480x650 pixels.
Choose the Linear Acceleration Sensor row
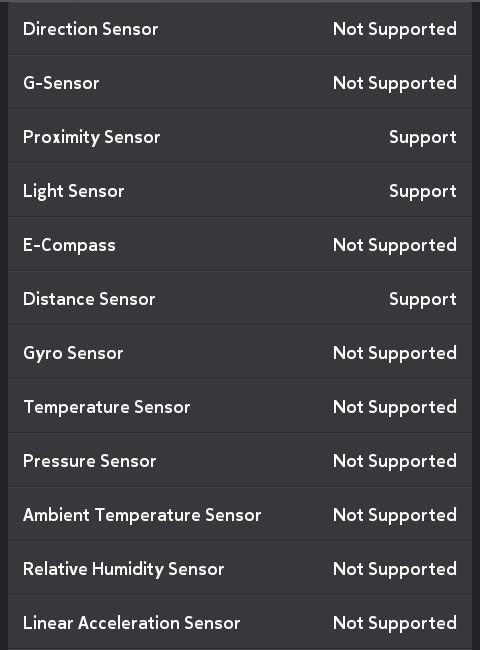pyautogui.click(x=240, y=623)
